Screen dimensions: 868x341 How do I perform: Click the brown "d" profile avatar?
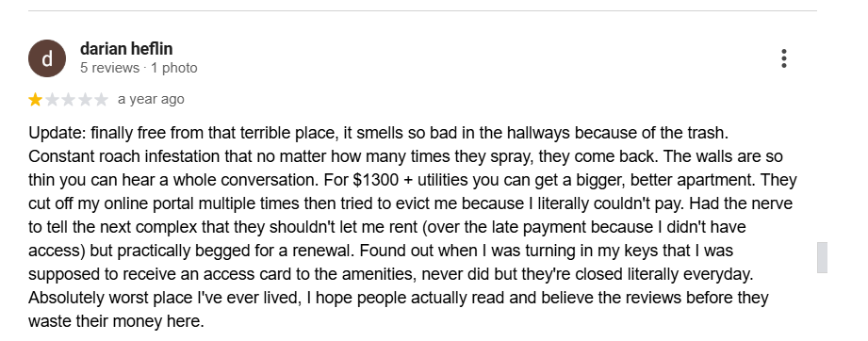coord(47,58)
